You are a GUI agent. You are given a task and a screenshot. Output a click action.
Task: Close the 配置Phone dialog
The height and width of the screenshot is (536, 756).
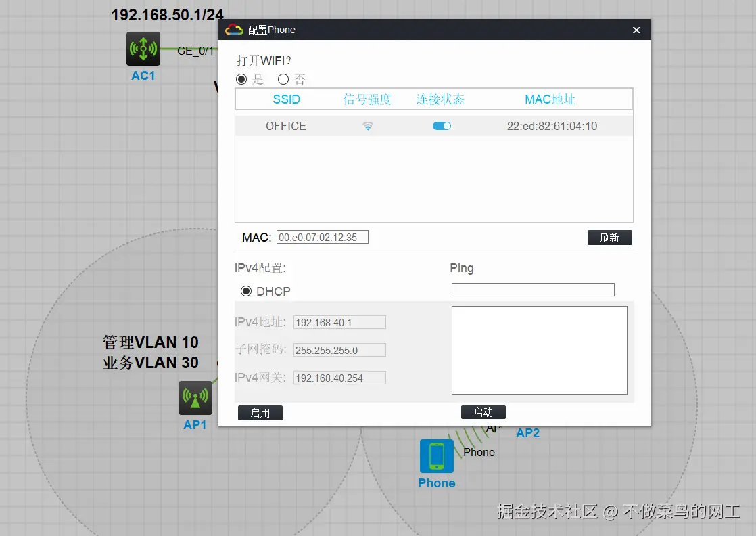click(636, 30)
